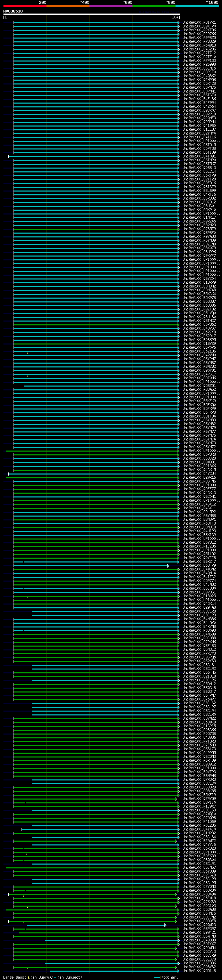The image size is (222, 980).
Task: Select the UniRef100_P29766 hit label
Action: tap(199, 34)
